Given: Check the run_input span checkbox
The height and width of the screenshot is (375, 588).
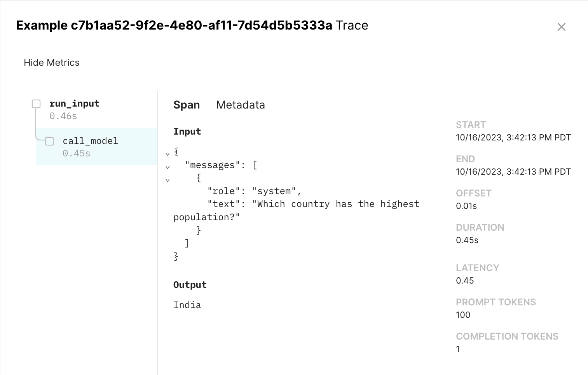Looking at the screenshot, I should 36,104.
